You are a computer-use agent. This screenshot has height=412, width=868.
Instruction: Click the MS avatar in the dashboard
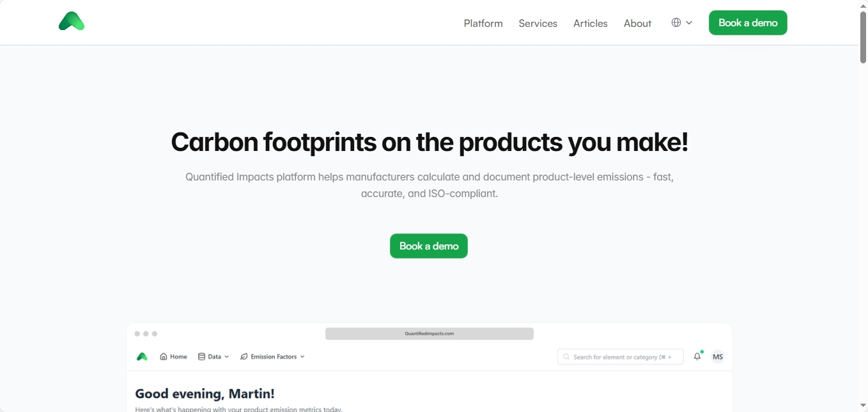[717, 356]
